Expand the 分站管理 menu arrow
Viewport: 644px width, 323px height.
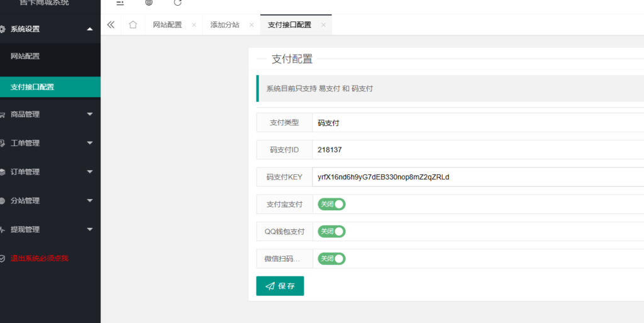[x=90, y=201]
